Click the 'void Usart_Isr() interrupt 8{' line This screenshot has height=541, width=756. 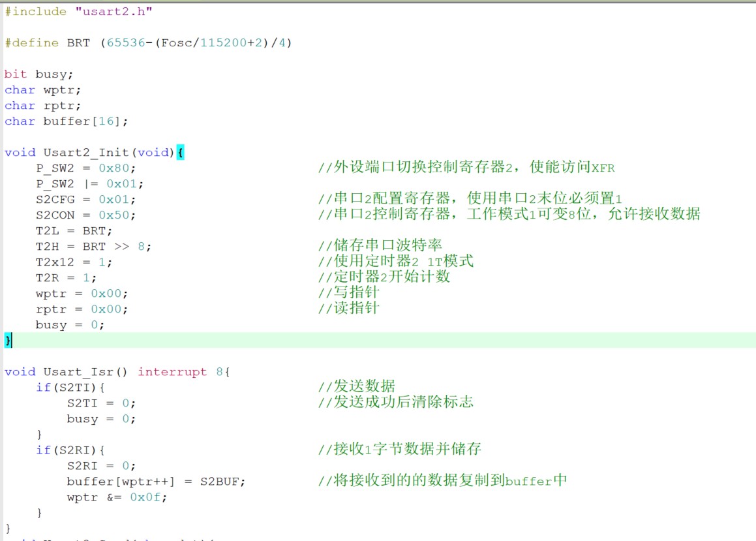coord(117,372)
